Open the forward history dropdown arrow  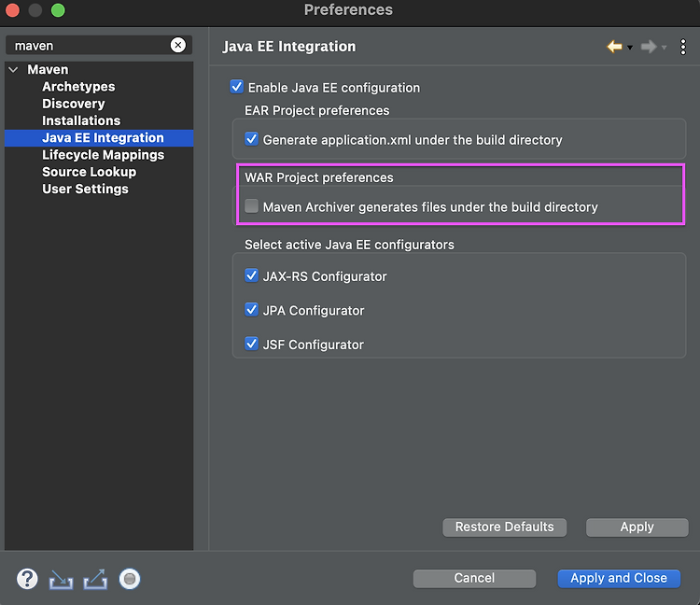[664, 48]
